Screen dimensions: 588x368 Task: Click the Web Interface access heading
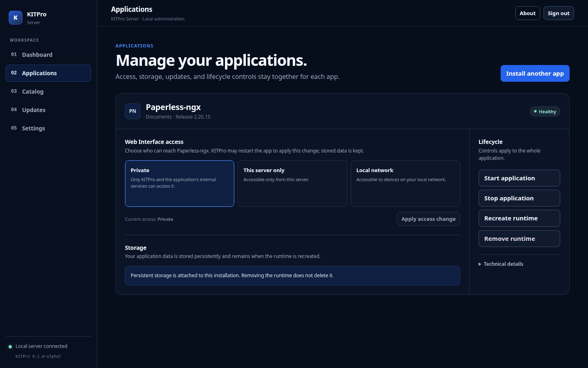154,142
